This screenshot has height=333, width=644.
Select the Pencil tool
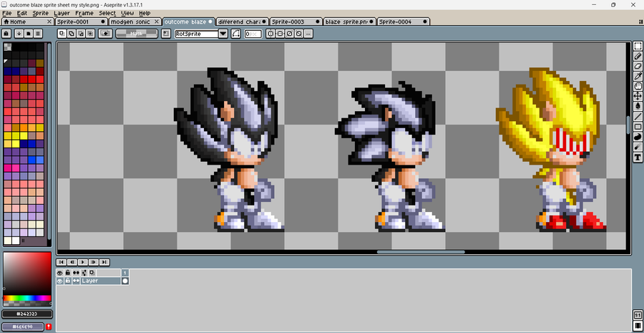tap(638, 57)
